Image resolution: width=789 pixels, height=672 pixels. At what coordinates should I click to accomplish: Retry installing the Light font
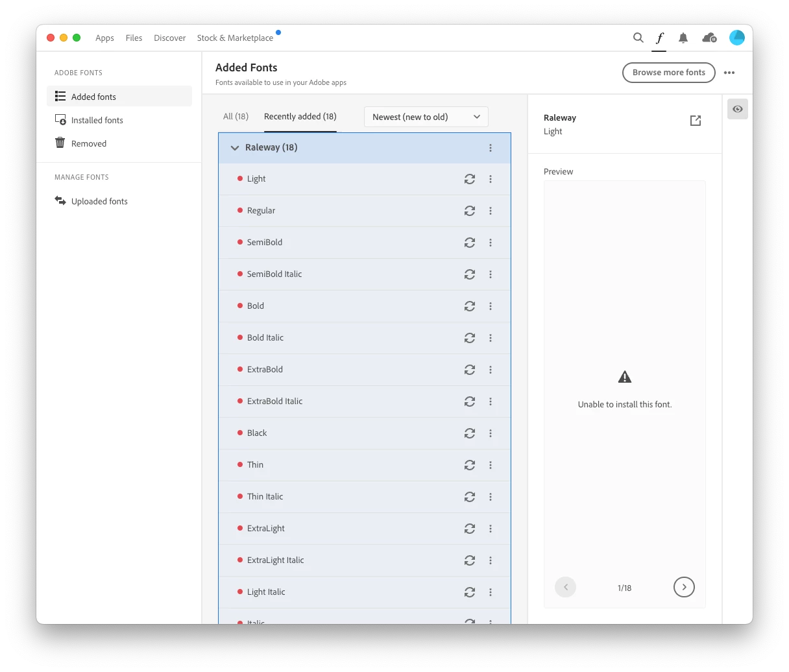pos(470,179)
